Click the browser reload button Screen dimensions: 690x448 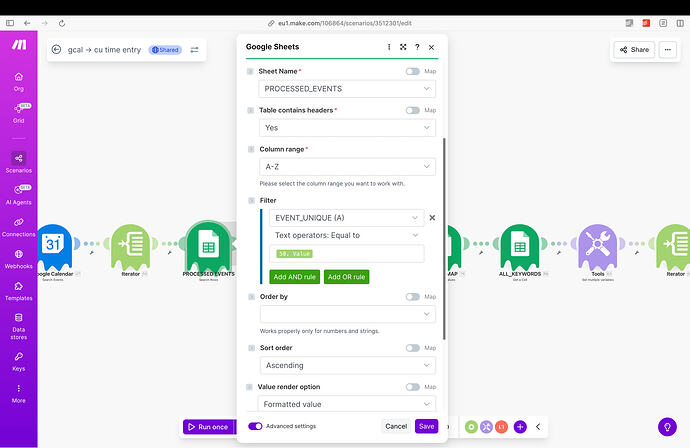[x=62, y=23]
